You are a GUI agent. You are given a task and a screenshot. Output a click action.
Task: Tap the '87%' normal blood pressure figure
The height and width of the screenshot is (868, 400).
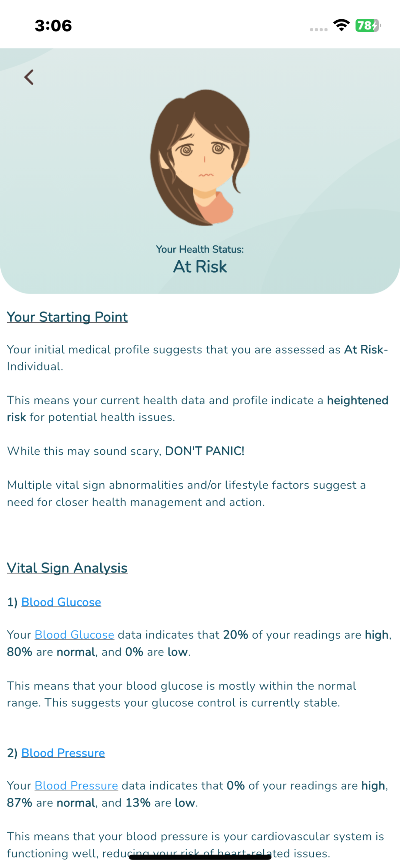20,803
